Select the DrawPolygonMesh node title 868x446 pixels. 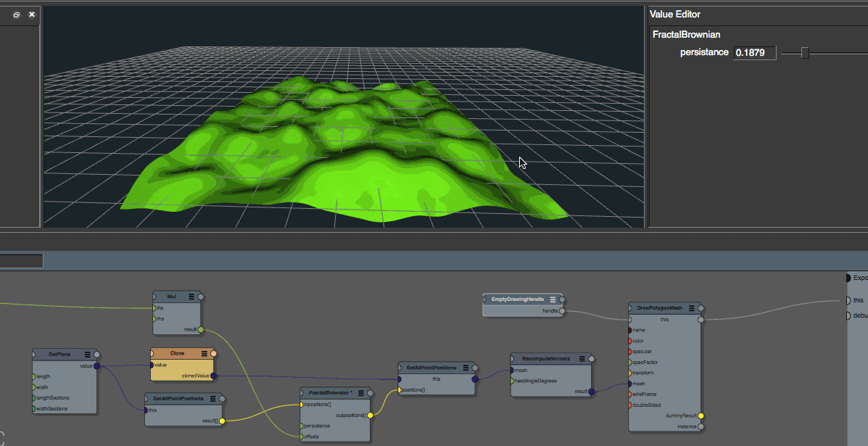pyautogui.click(x=659, y=308)
